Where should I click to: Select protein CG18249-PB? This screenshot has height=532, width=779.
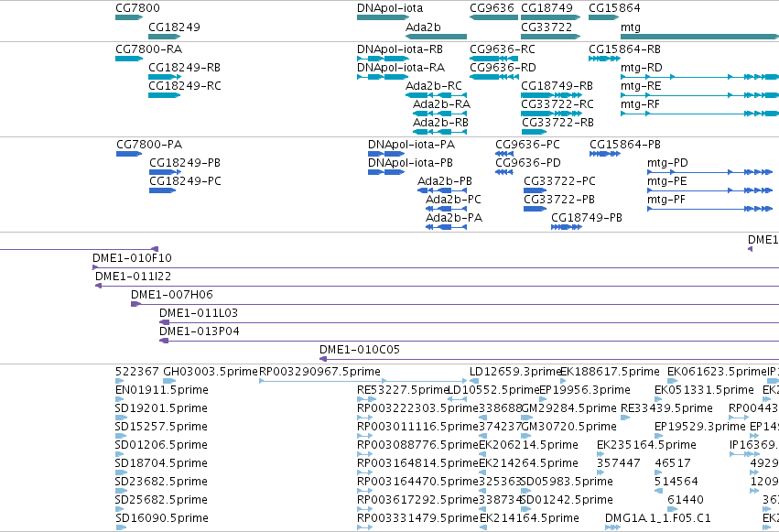185,163
